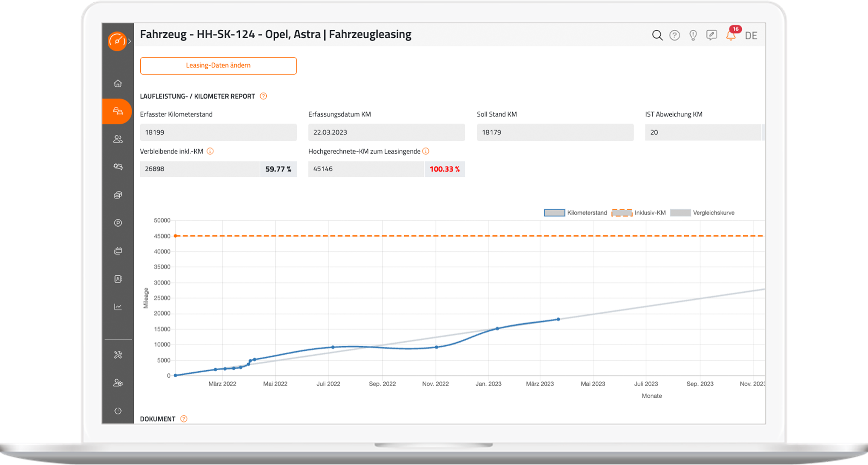The image size is (868, 465).
Task: Select the parking icon in sidebar
Action: [x=118, y=223]
